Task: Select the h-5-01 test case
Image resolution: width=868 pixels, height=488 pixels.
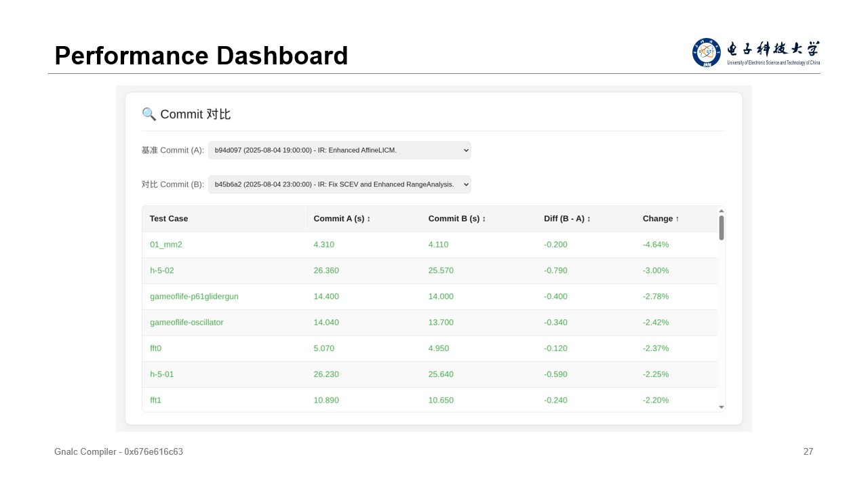Action: (x=162, y=374)
